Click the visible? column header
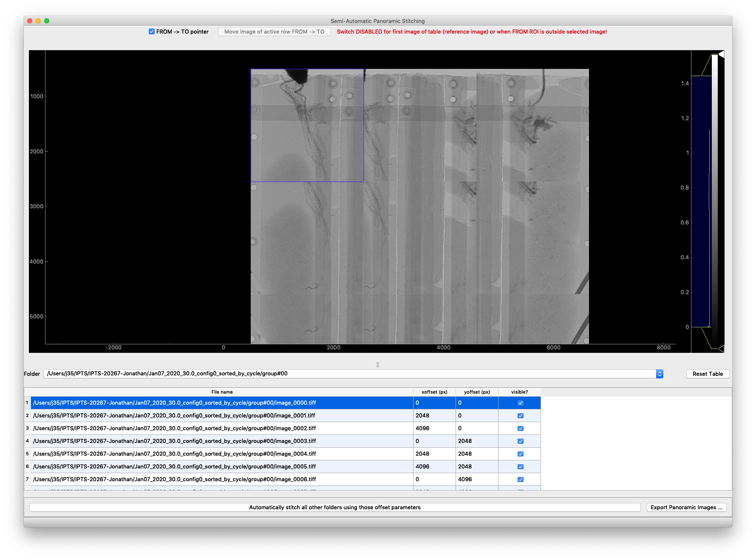The image size is (756, 559). 519,392
